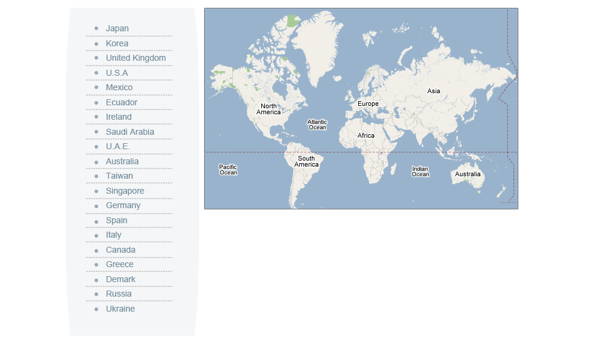Viewport: 590px width, 364px height.
Task: Choose Greece in the list
Action: [x=120, y=264]
